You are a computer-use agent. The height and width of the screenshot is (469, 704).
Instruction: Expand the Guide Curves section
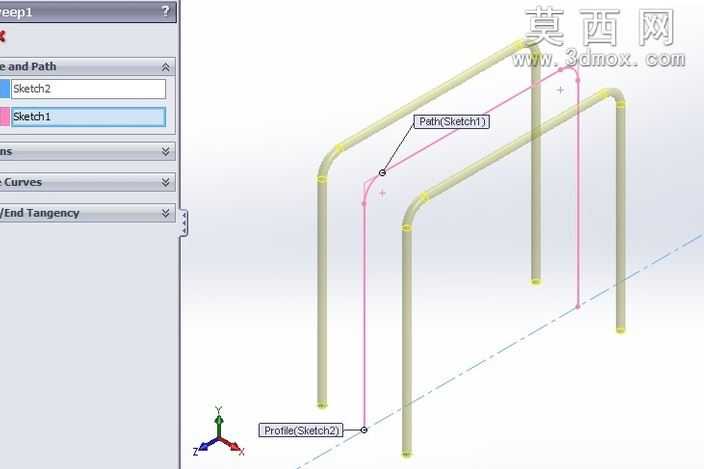point(165,182)
